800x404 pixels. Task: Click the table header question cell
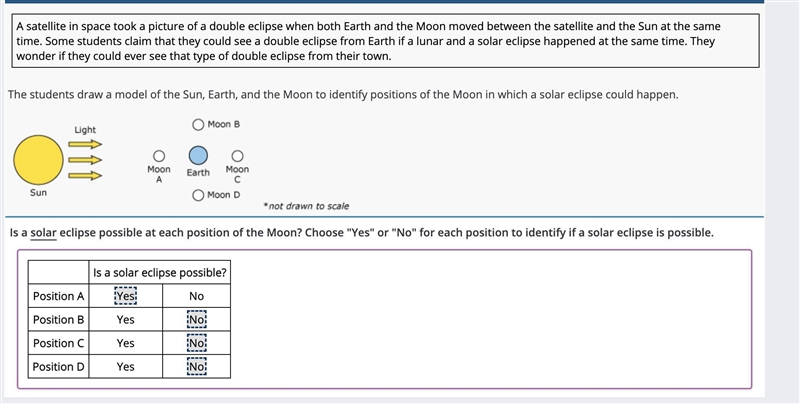point(160,273)
